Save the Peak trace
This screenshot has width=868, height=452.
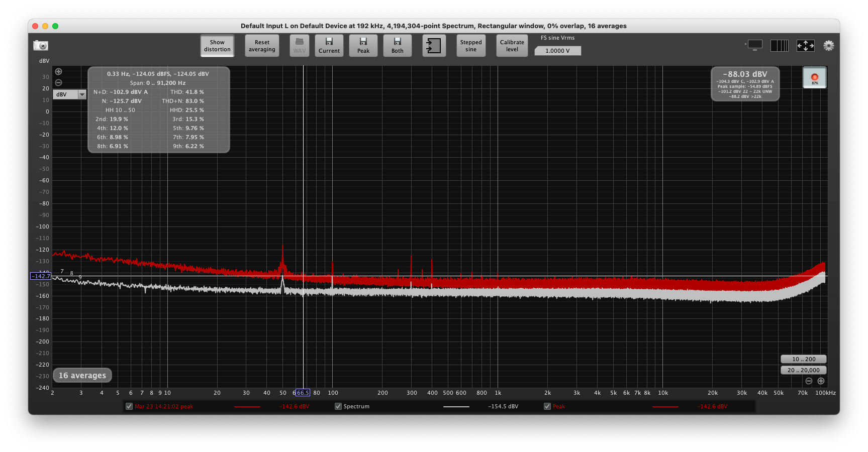pyautogui.click(x=363, y=46)
